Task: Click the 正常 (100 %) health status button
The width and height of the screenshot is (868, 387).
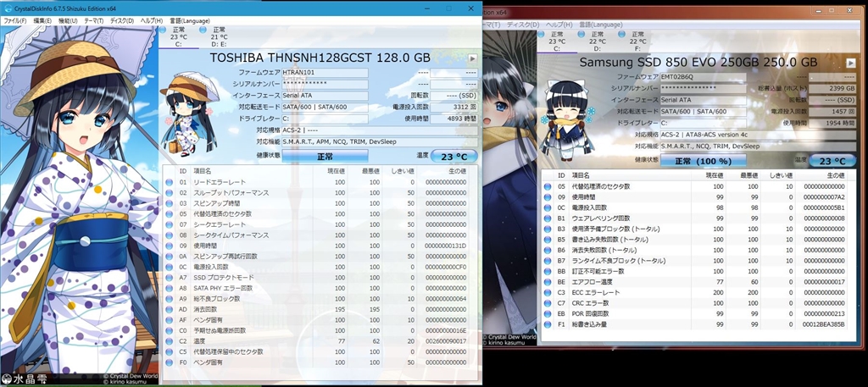Action: (x=703, y=161)
